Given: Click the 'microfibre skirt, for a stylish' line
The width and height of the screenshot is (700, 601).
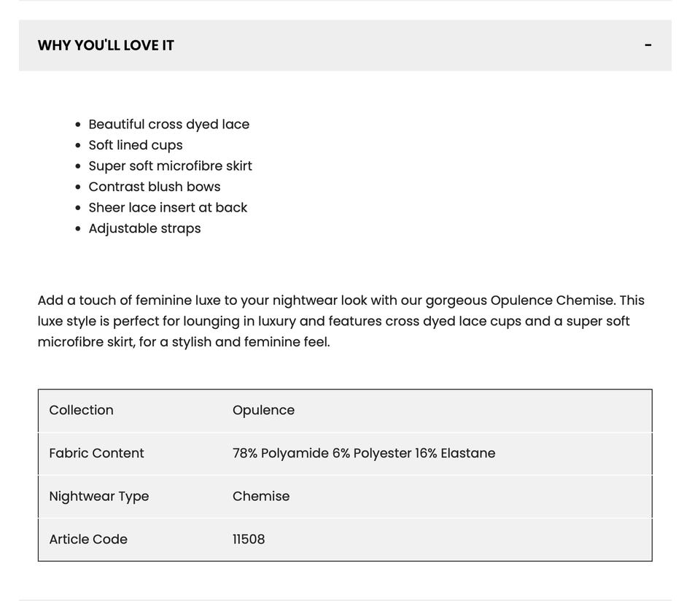Looking at the screenshot, I should [x=184, y=341].
